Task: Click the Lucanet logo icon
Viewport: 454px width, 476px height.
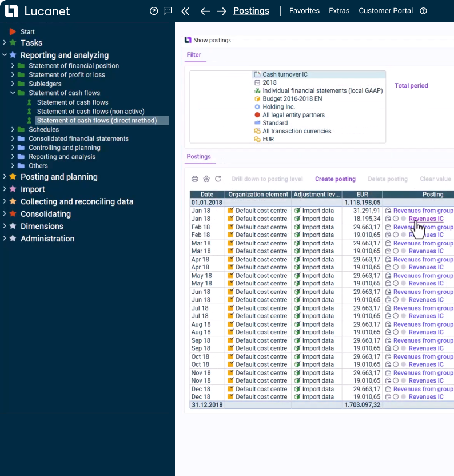Action: pos(11,11)
